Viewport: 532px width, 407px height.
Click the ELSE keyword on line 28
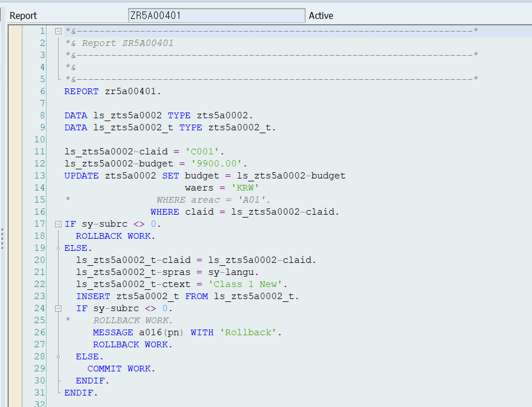(x=87, y=357)
